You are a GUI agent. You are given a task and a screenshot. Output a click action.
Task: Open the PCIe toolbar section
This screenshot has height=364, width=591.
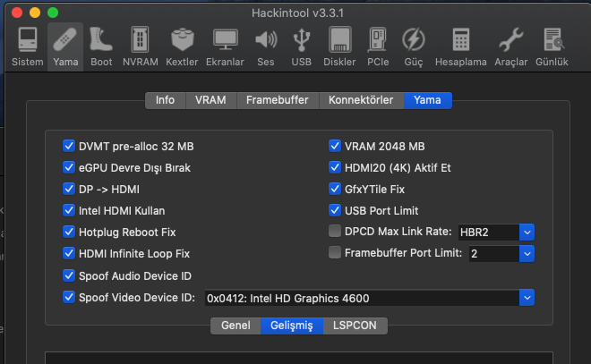tap(377, 47)
